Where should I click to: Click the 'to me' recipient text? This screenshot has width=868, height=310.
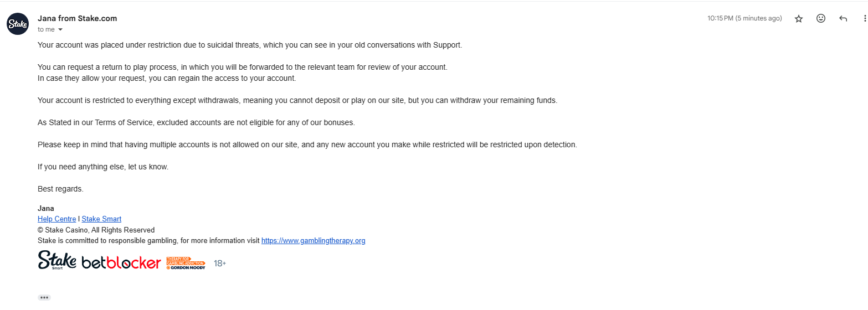pyautogui.click(x=46, y=29)
